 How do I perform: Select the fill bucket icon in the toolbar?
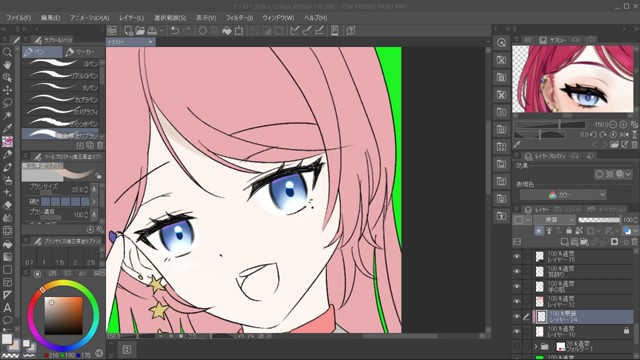tap(227, 31)
